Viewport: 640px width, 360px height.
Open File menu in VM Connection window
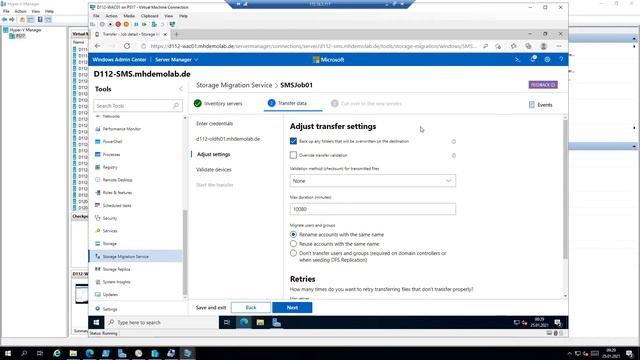coord(96,16)
